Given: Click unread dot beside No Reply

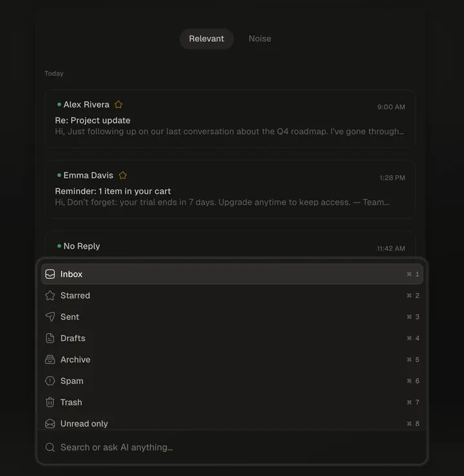Looking at the screenshot, I should click(x=59, y=245).
